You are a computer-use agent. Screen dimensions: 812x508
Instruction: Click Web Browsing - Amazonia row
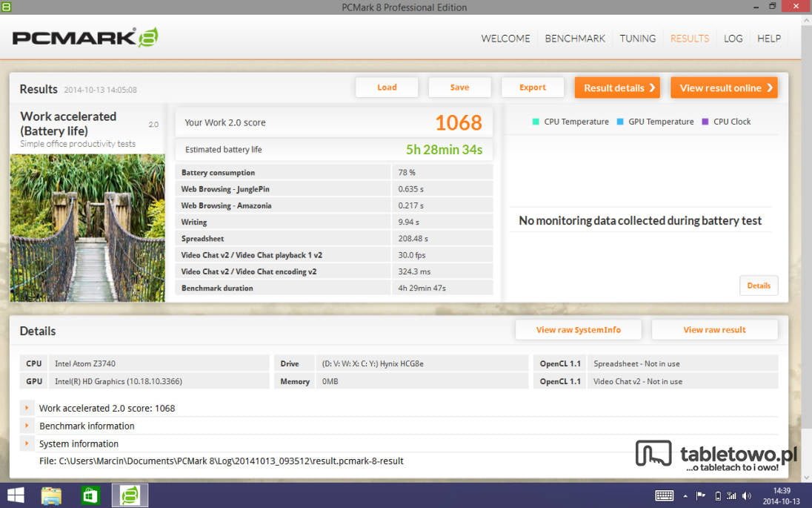334,205
